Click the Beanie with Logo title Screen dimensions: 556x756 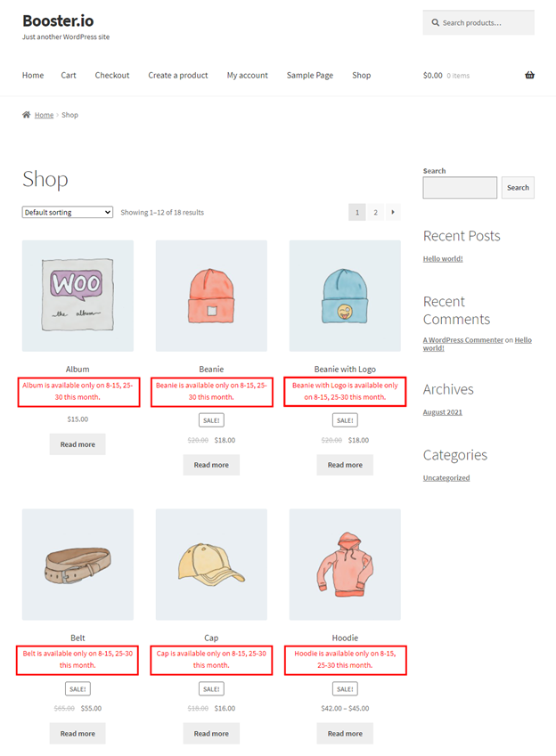(345, 370)
